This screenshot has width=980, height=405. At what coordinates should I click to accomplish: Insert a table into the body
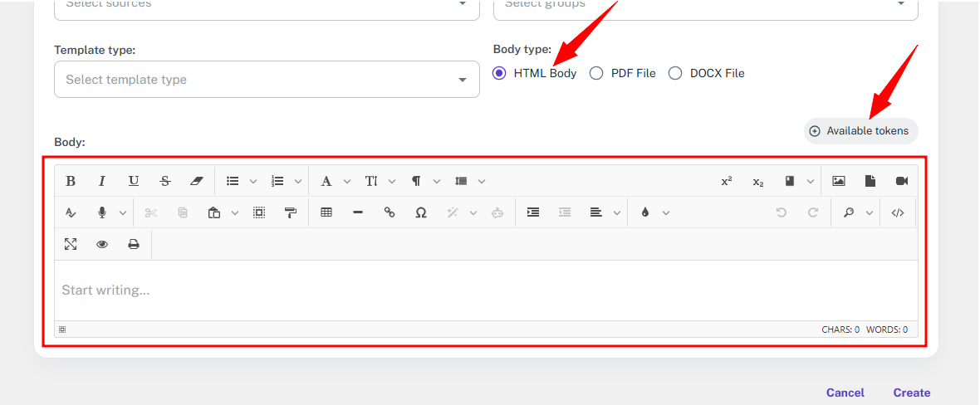(x=326, y=212)
